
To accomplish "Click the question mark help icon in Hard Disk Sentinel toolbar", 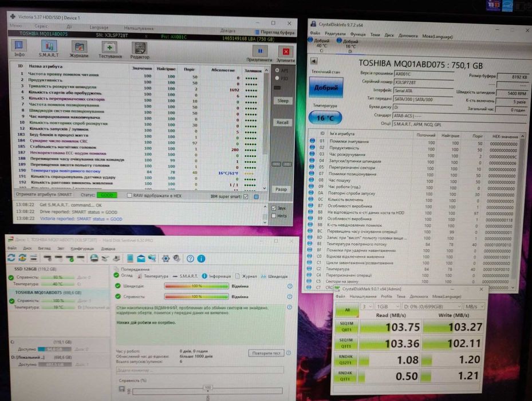I will click(x=190, y=259).
